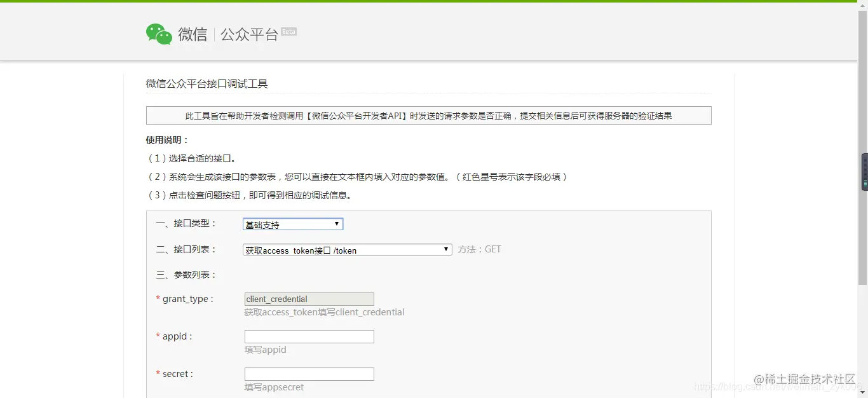This screenshot has height=398, width=868.
Task: Click the page heading 微信公众平台接口调试工具
Action: 207,84
